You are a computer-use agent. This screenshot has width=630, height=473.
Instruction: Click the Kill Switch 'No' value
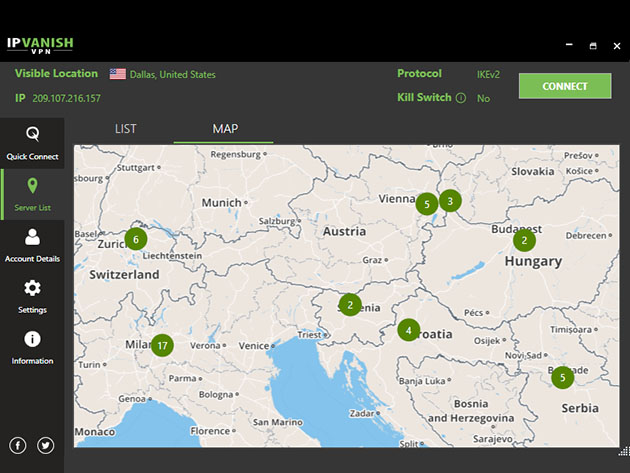[483, 98]
